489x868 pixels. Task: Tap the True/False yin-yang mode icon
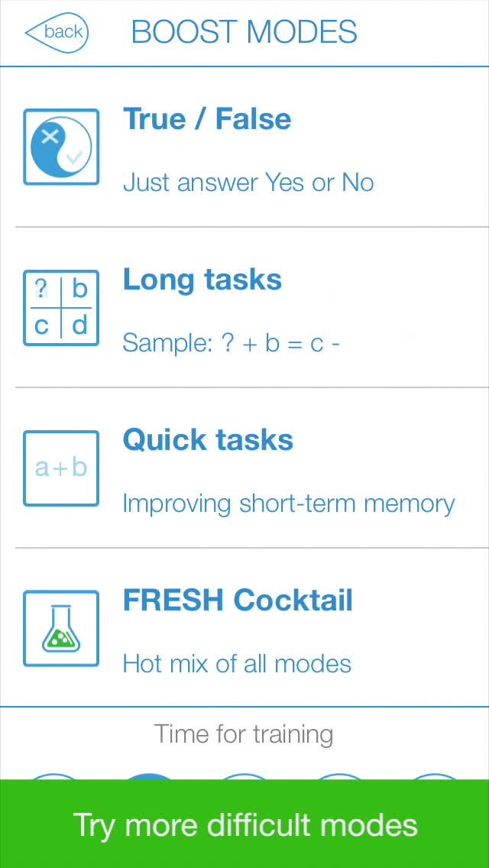(x=61, y=147)
